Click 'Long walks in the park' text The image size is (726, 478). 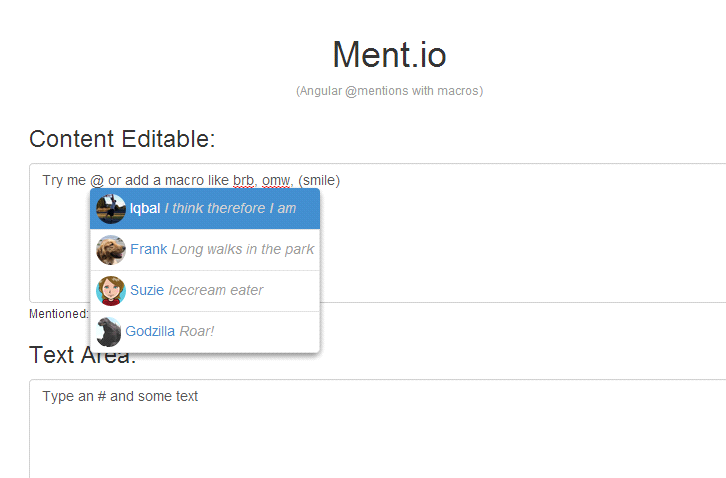click(x=243, y=249)
